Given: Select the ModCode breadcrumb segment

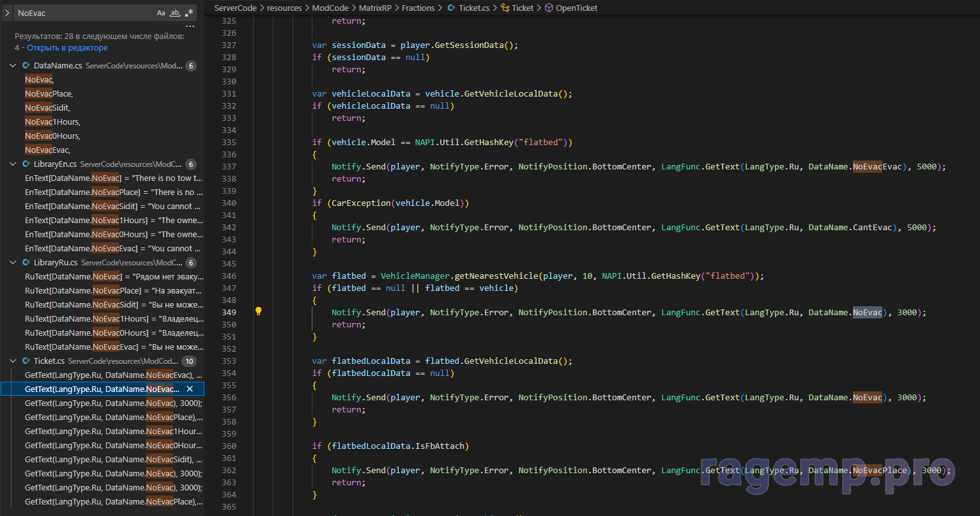Looking at the screenshot, I should click(330, 8).
